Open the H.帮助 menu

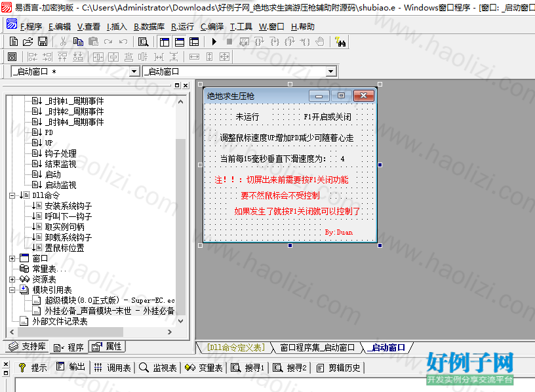pyautogui.click(x=303, y=27)
